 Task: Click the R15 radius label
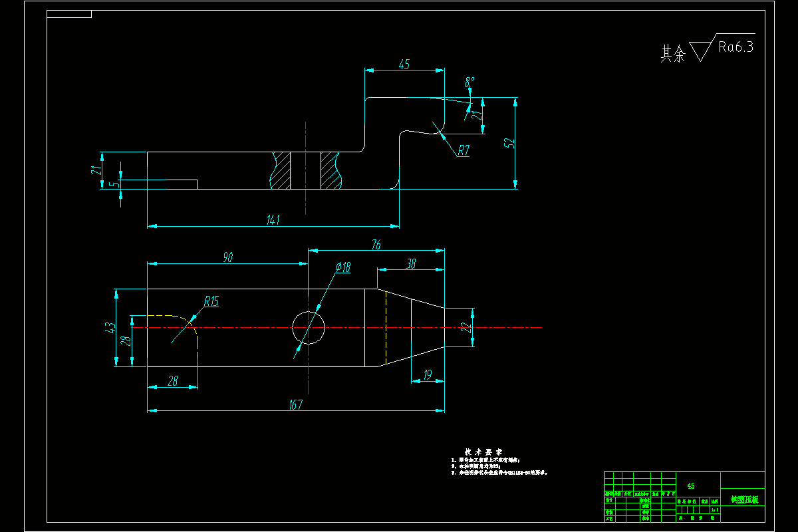pyautogui.click(x=211, y=301)
